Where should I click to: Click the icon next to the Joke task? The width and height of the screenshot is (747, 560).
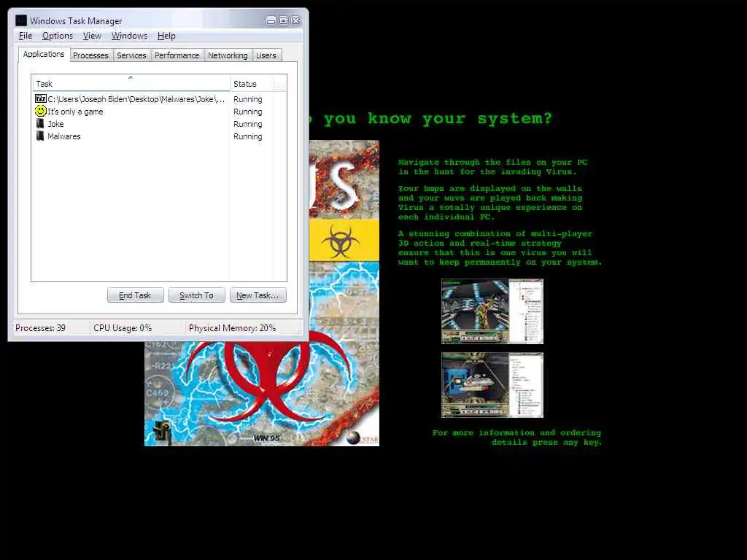point(40,124)
